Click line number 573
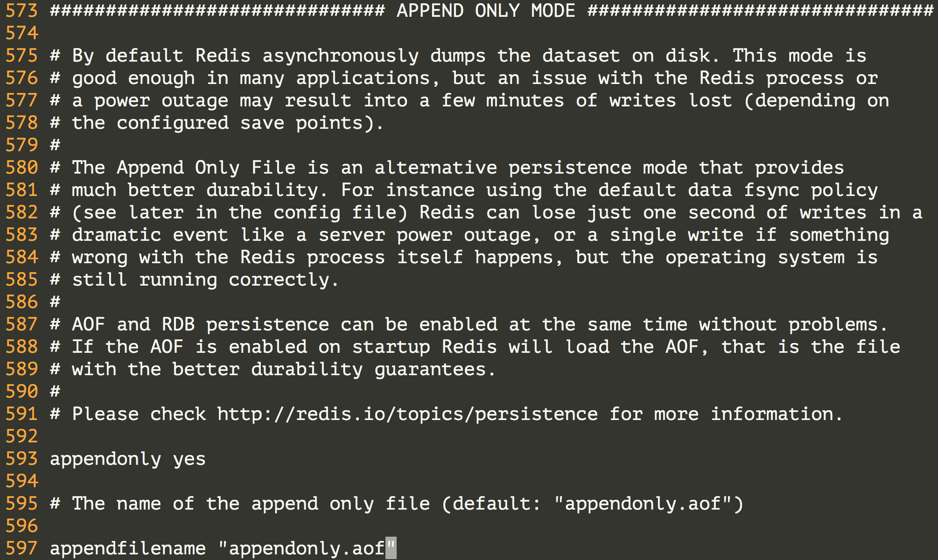The image size is (938, 560). (21, 11)
